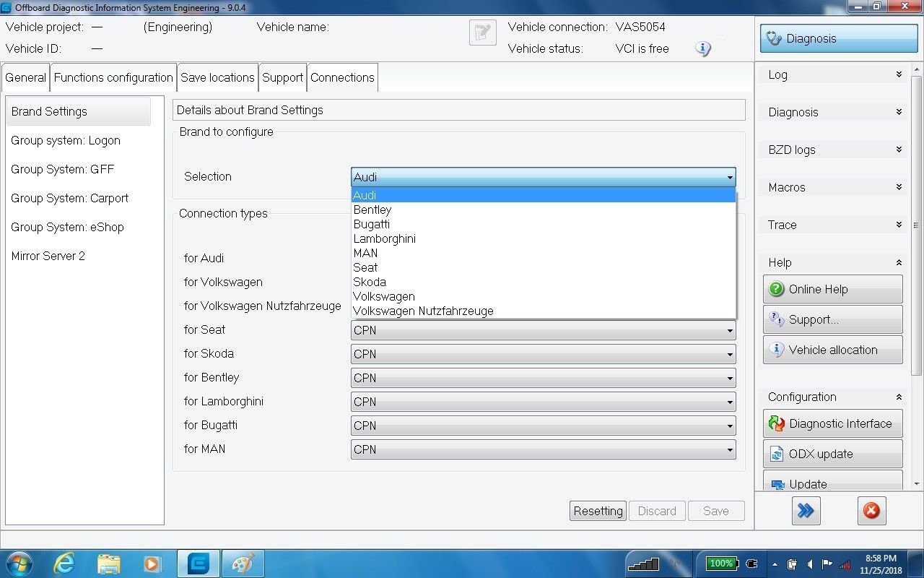
Task: Click the Update button
Action: click(832, 482)
